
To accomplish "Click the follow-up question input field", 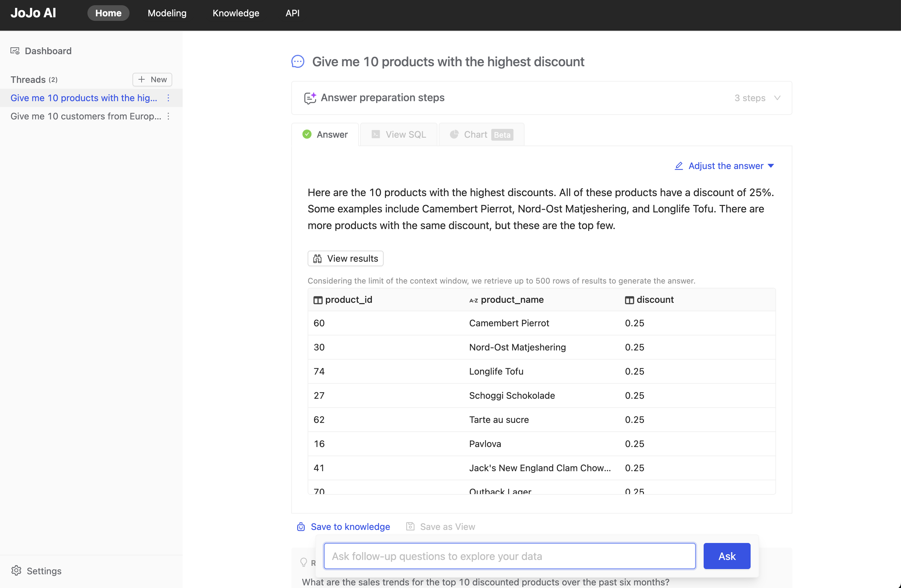I will coord(509,556).
